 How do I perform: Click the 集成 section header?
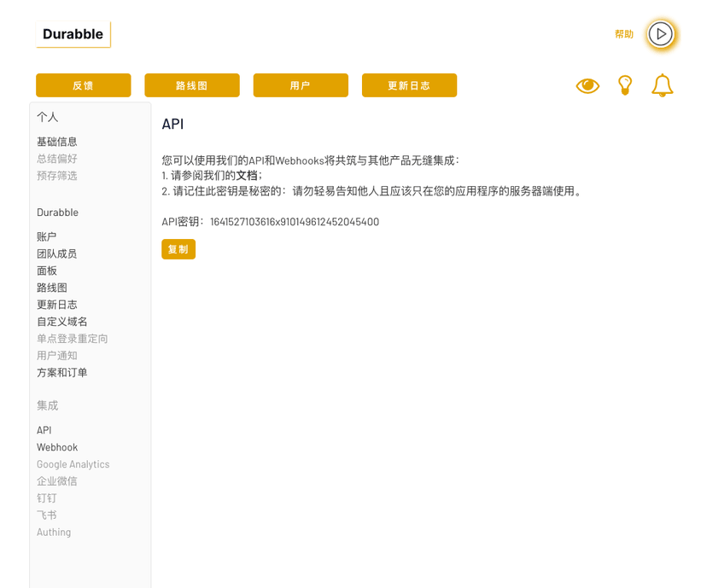pyautogui.click(x=47, y=405)
